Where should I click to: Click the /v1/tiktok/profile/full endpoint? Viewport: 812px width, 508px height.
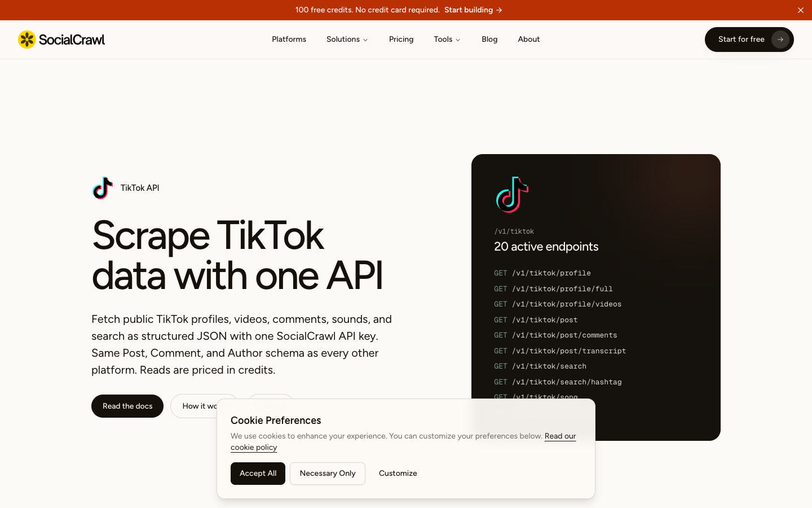pos(553,289)
